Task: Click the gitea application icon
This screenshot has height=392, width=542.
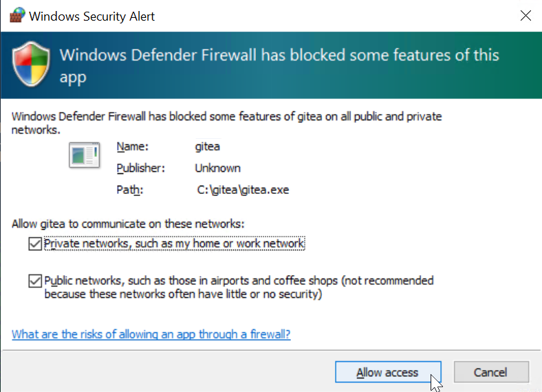Action: (x=85, y=155)
